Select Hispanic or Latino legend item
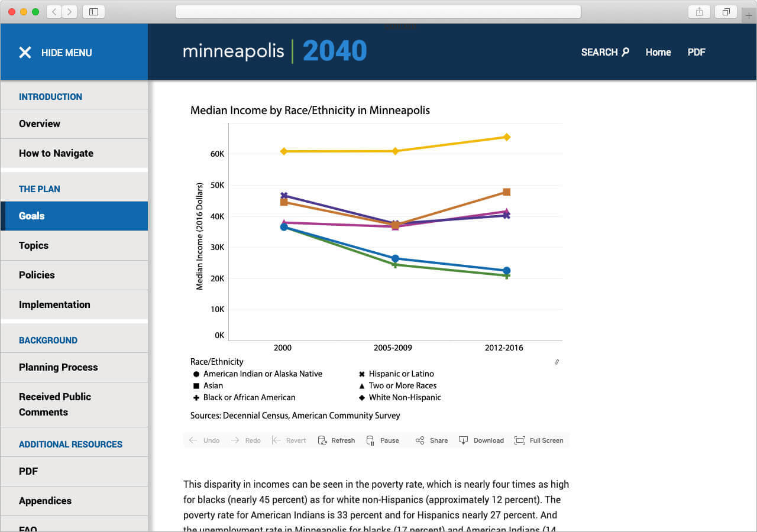This screenshot has width=757, height=532. click(x=396, y=374)
